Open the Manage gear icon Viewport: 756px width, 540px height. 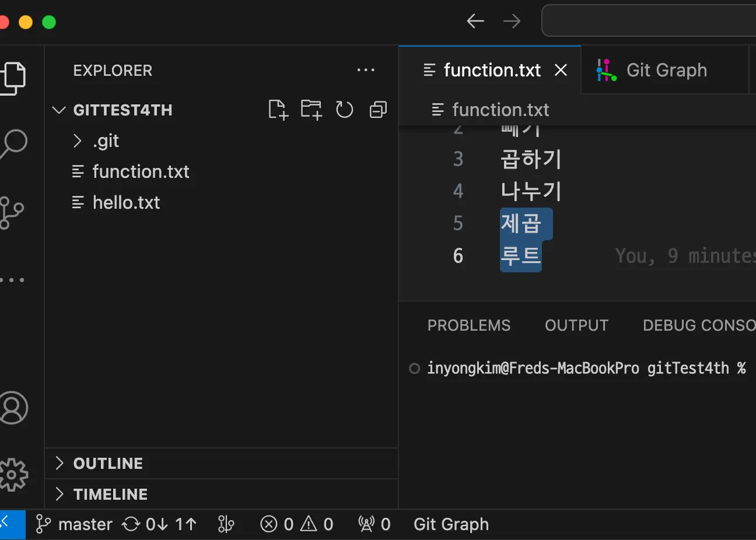14,475
